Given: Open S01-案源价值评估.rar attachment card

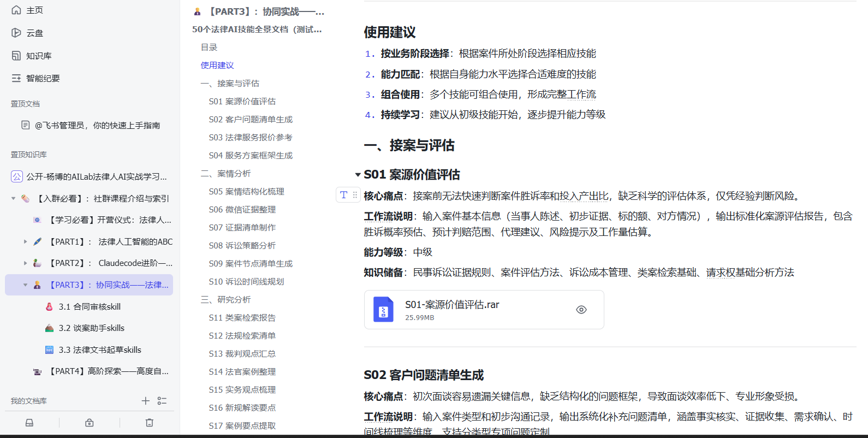Looking at the screenshot, I should coord(484,310).
